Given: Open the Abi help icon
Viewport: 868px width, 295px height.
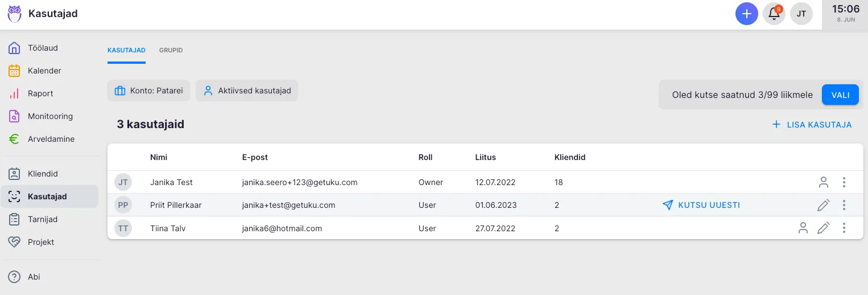Looking at the screenshot, I should (15, 277).
